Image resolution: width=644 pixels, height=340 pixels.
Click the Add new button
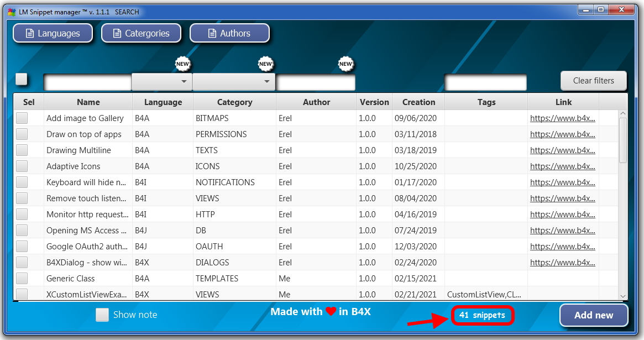point(594,315)
